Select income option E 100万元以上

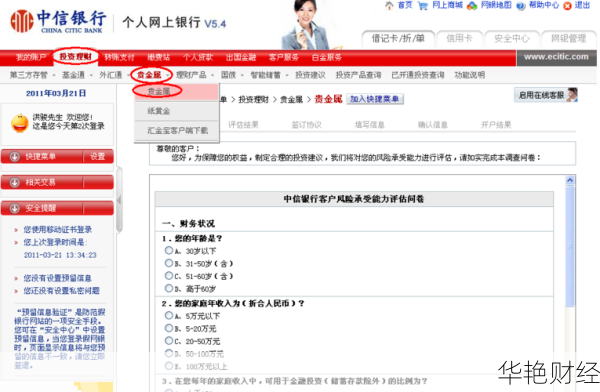click(169, 366)
